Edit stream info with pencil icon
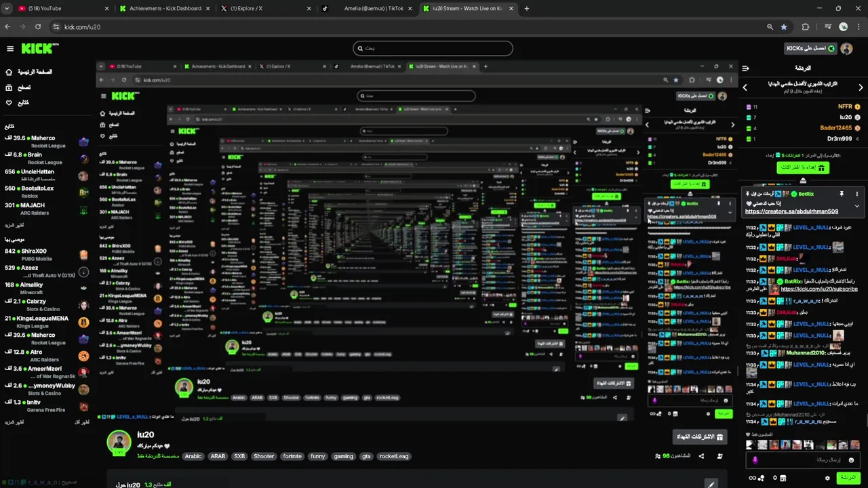Image resolution: width=868 pixels, height=488 pixels. tap(711, 484)
